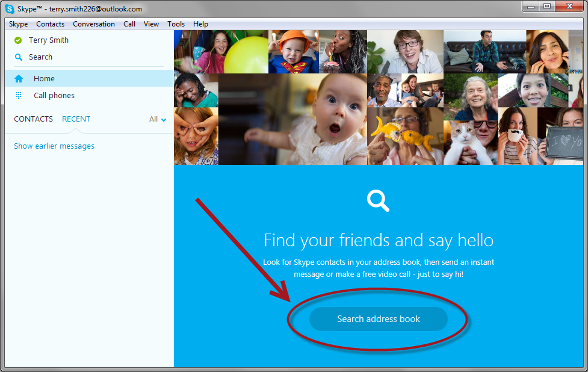Open the Contacts menu
The image size is (588, 372).
(50, 24)
